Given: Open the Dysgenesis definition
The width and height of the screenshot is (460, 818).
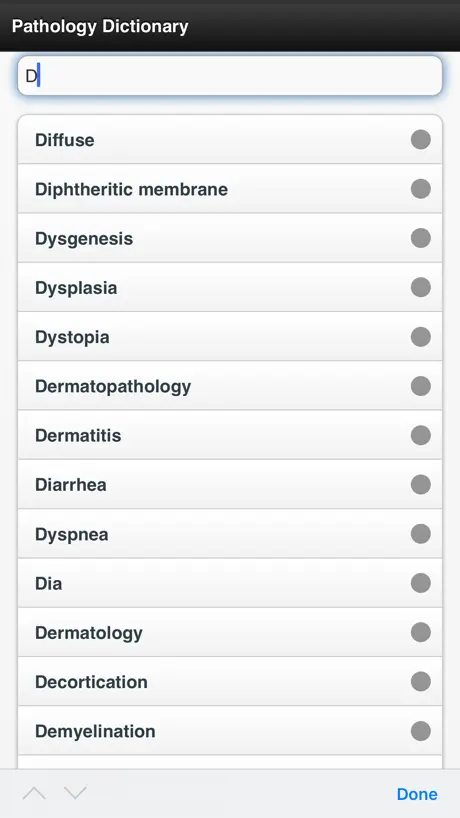Looking at the screenshot, I should click(x=230, y=238).
